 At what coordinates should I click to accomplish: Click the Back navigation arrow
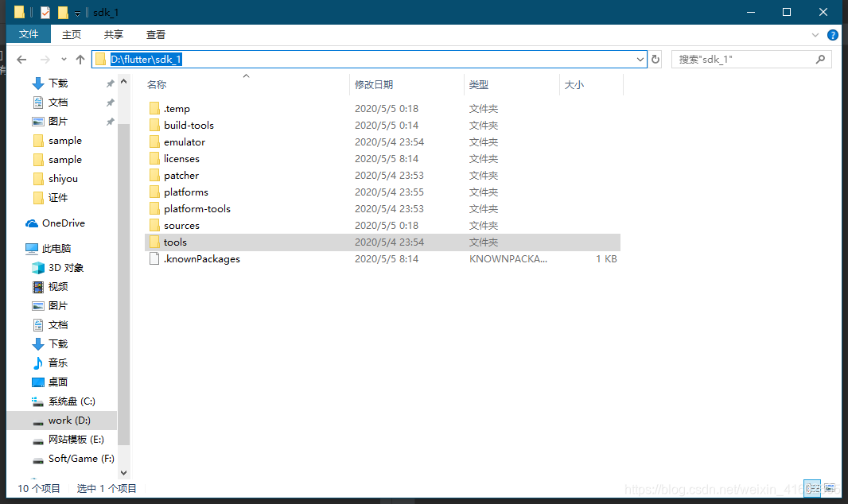21,60
